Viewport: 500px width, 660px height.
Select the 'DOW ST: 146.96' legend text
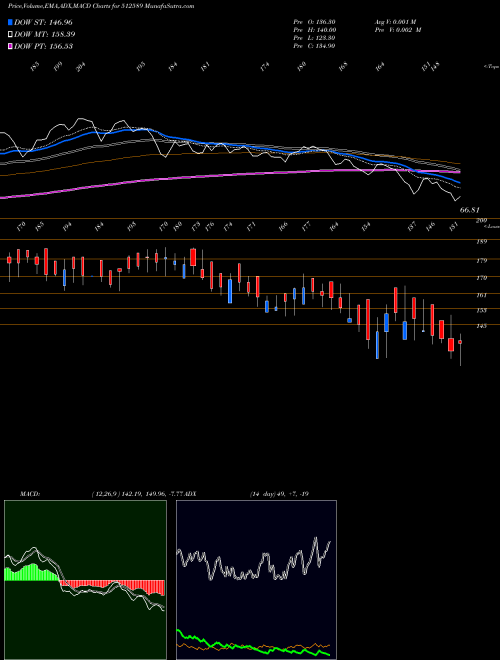click(x=43, y=22)
